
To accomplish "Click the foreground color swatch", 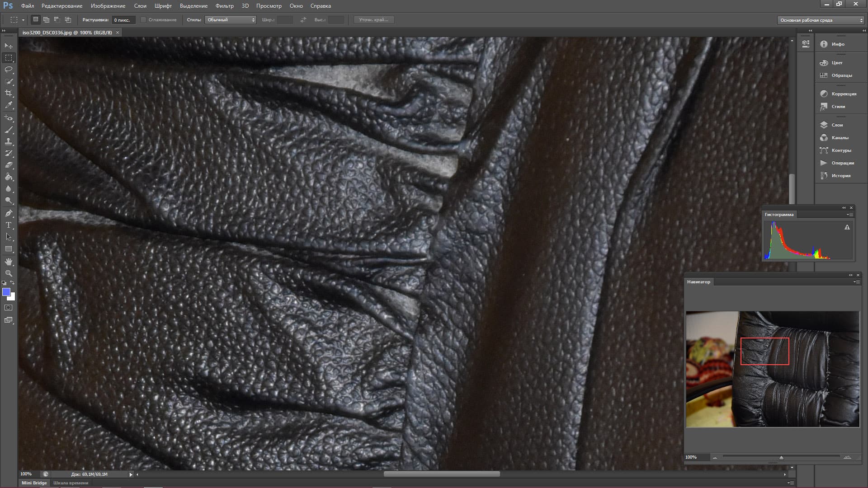I will 6,292.
